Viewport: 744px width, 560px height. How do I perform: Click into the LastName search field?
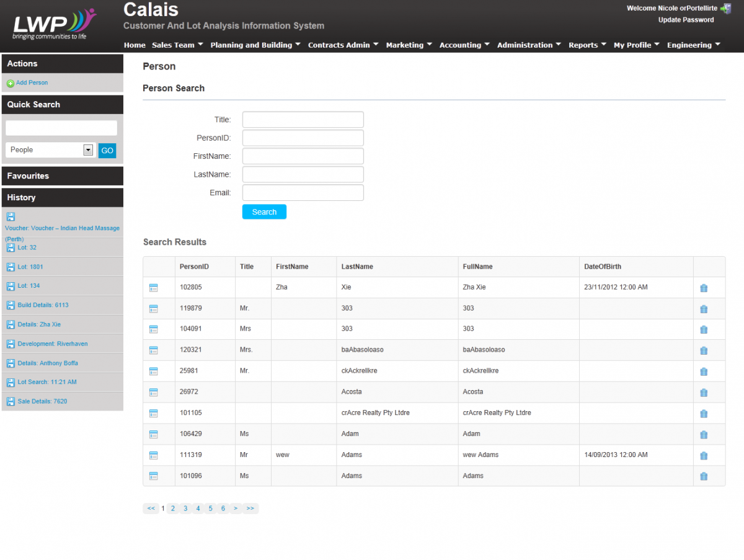point(303,174)
